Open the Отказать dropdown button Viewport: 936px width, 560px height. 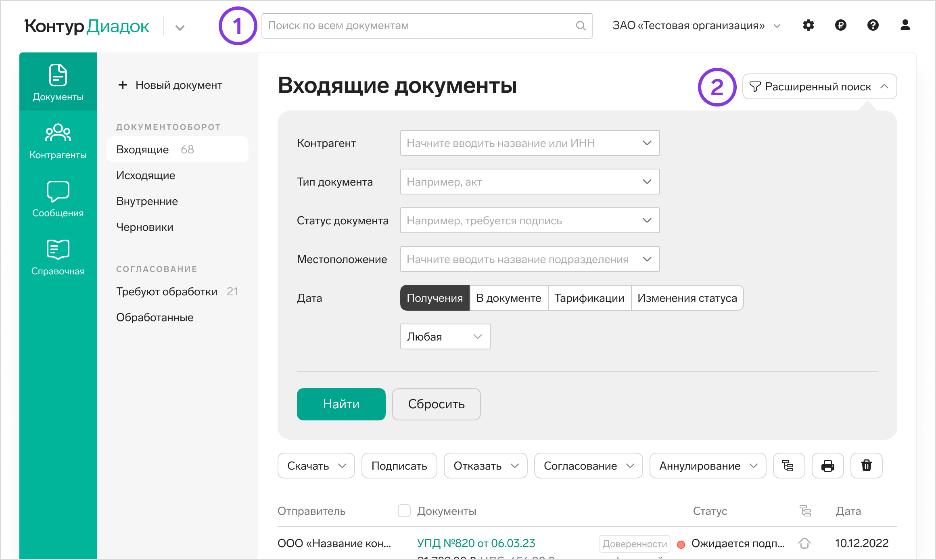click(485, 466)
